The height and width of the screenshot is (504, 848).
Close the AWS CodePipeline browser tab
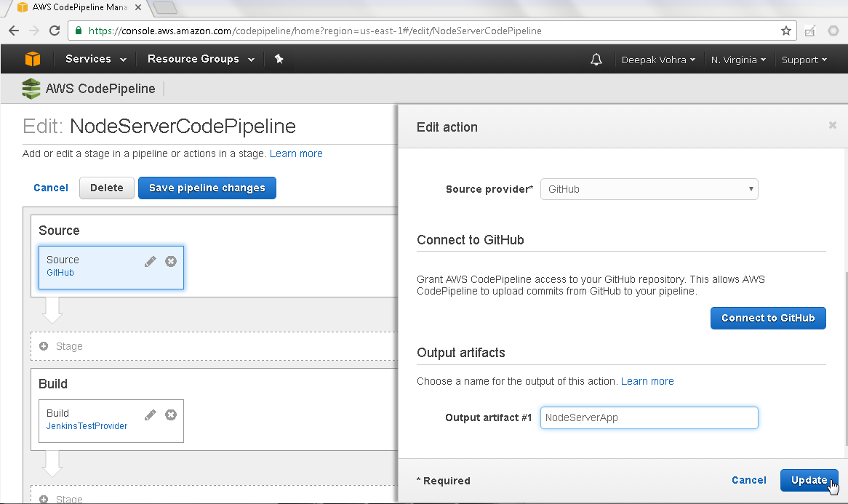(x=138, y=7)
